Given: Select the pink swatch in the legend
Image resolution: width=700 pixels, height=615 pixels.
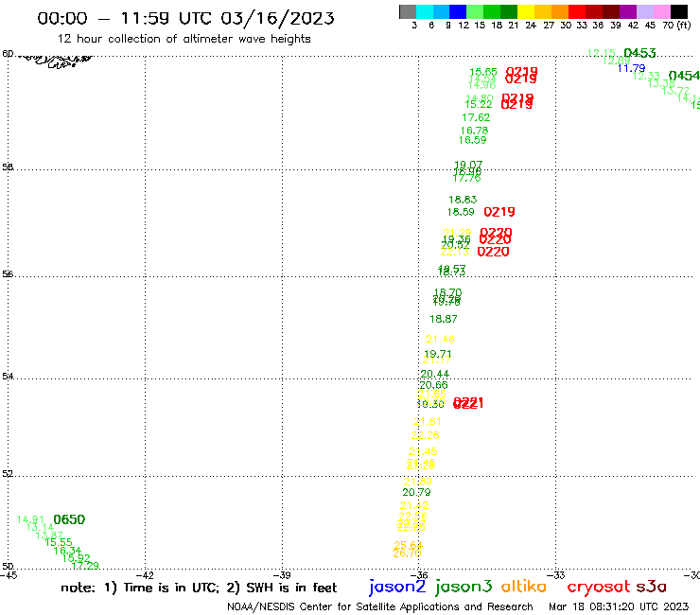Looking at the screenshot, I should click(x=661, y=11).
